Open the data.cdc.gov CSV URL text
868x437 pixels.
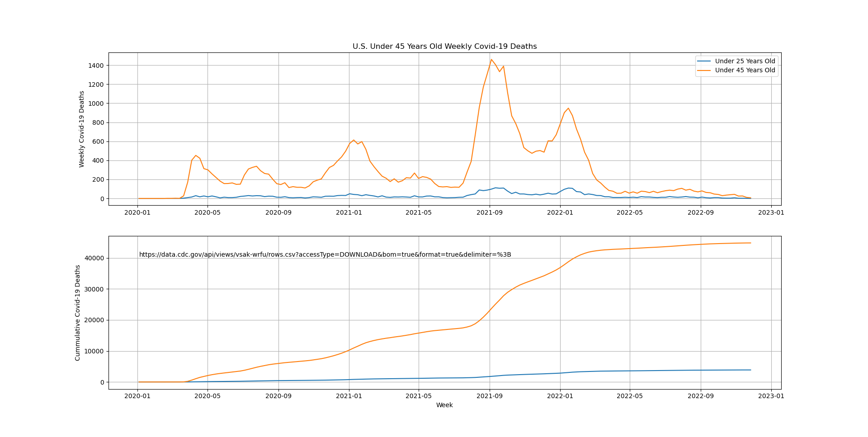325,255
